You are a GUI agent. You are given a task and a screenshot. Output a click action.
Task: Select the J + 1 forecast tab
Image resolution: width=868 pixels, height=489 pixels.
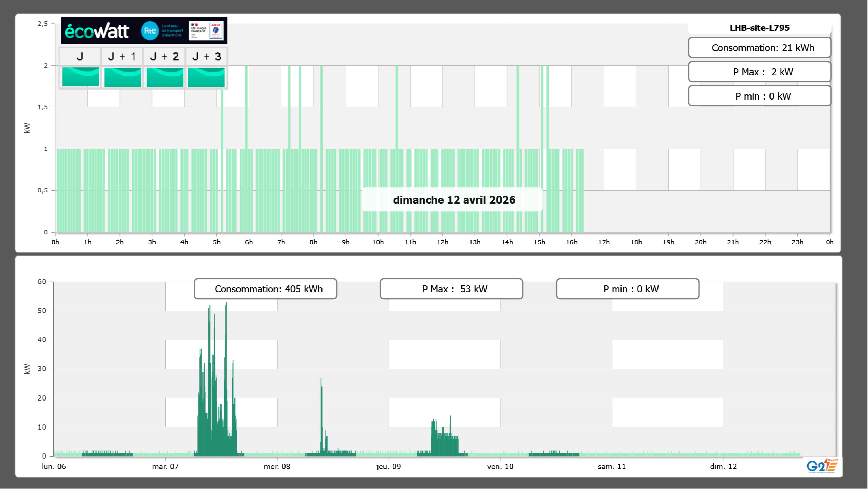pos(122,56)
